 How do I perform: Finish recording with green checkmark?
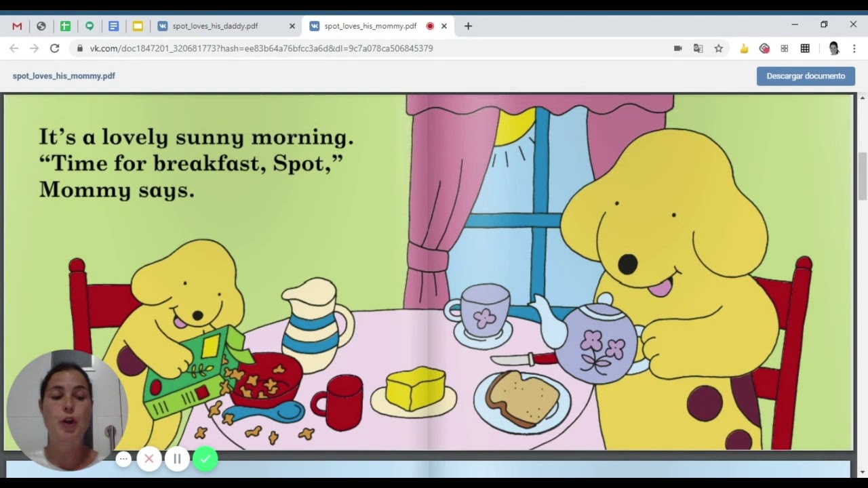[x=205, y=459]
